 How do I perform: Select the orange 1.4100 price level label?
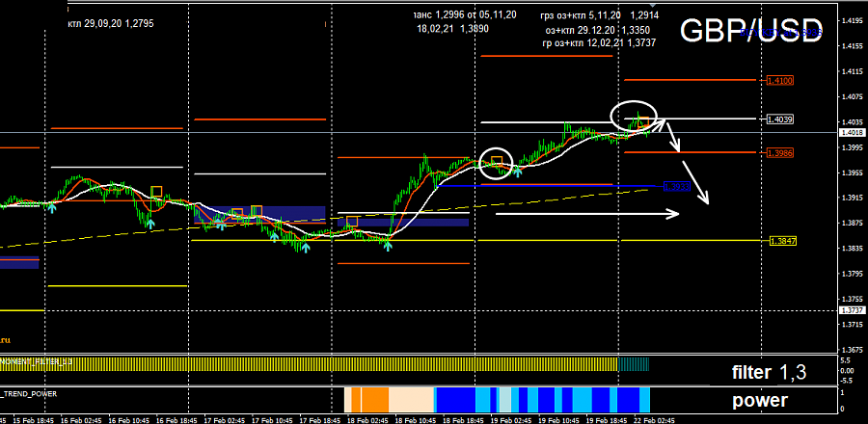coord(780,81)
